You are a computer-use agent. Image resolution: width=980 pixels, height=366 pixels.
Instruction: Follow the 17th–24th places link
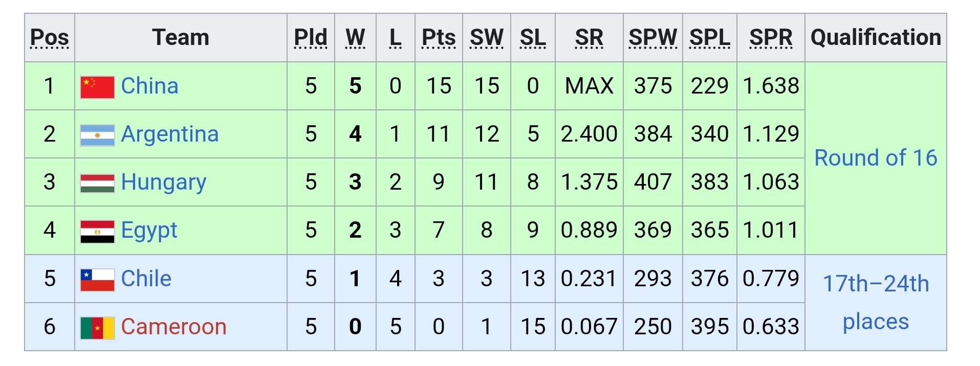pyautogui.click(x=876, y=302)
